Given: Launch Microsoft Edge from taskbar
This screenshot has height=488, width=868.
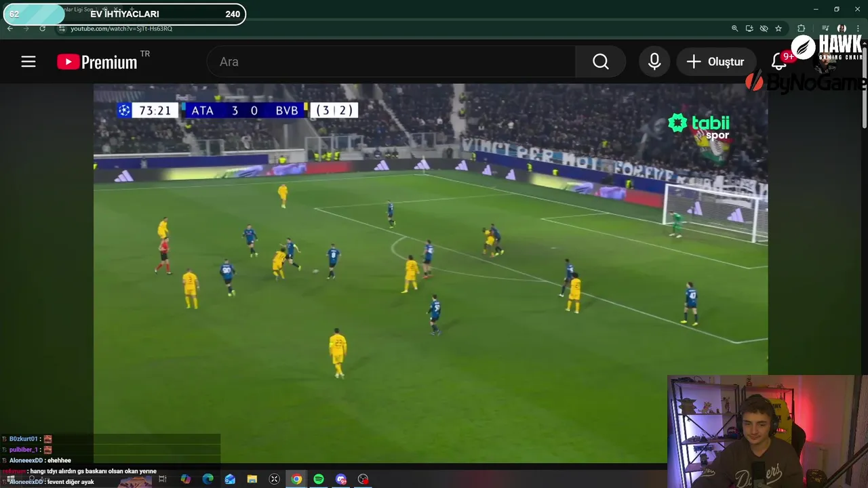Looking at the screenshot, I should (x=208, y=479).
